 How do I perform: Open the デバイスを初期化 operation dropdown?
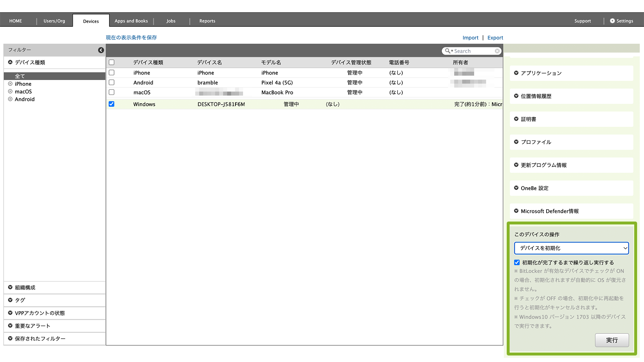(571, 248)
